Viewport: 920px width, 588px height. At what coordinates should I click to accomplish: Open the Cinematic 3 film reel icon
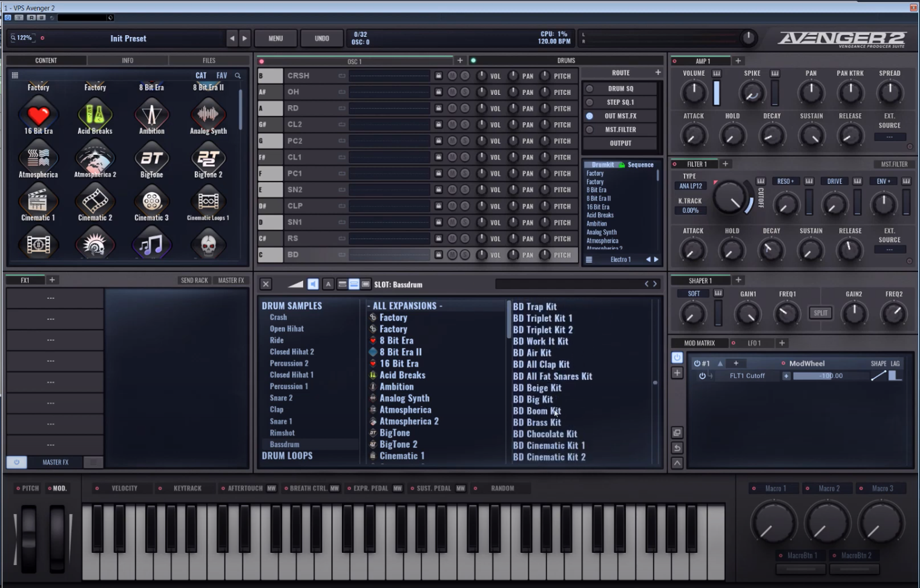click(151, 200)
